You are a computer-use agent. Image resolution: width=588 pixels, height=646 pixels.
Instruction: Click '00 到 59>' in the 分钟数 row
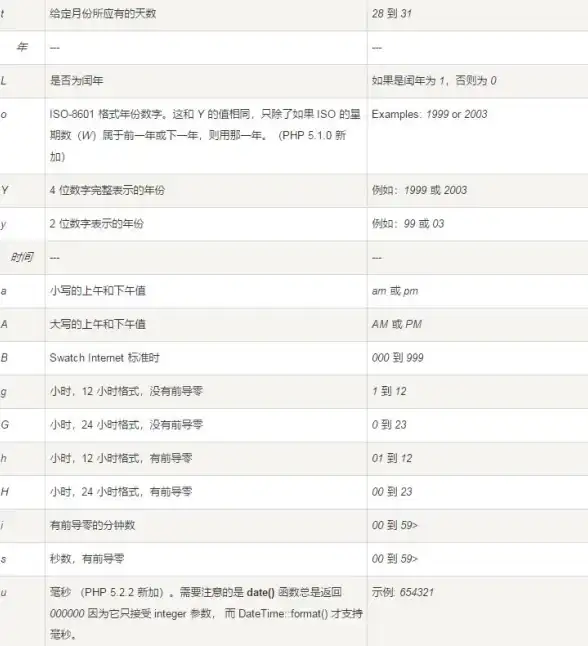pos(394,525)
